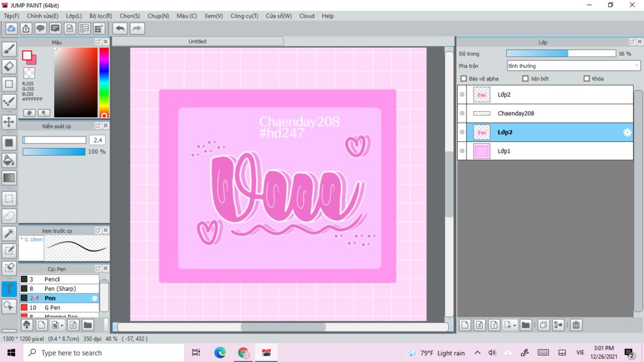
Task: Click the round speech bubble toolbar icon
Action: (x=40, y=28)
